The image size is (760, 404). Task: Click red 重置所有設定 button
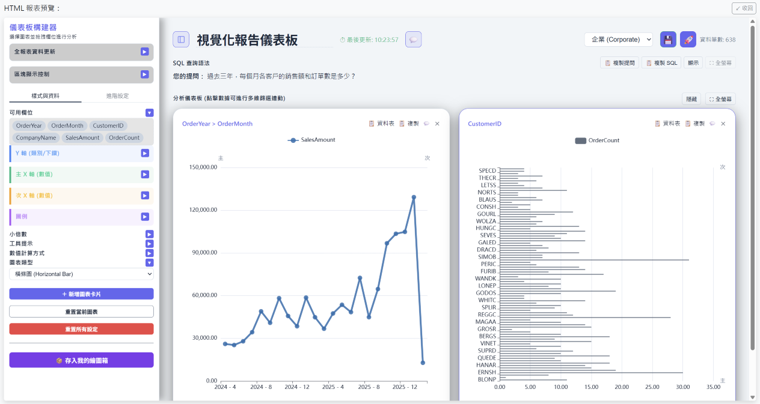(81, 329)
